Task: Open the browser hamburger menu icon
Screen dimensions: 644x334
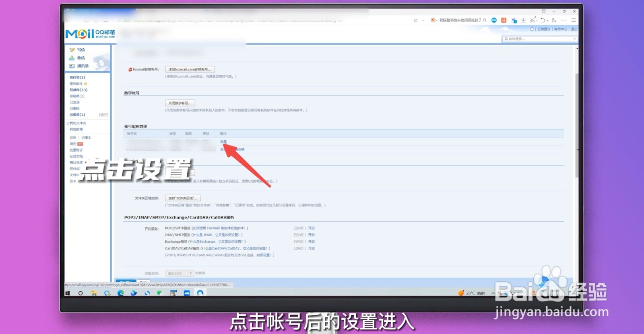Action: [574, 20]
